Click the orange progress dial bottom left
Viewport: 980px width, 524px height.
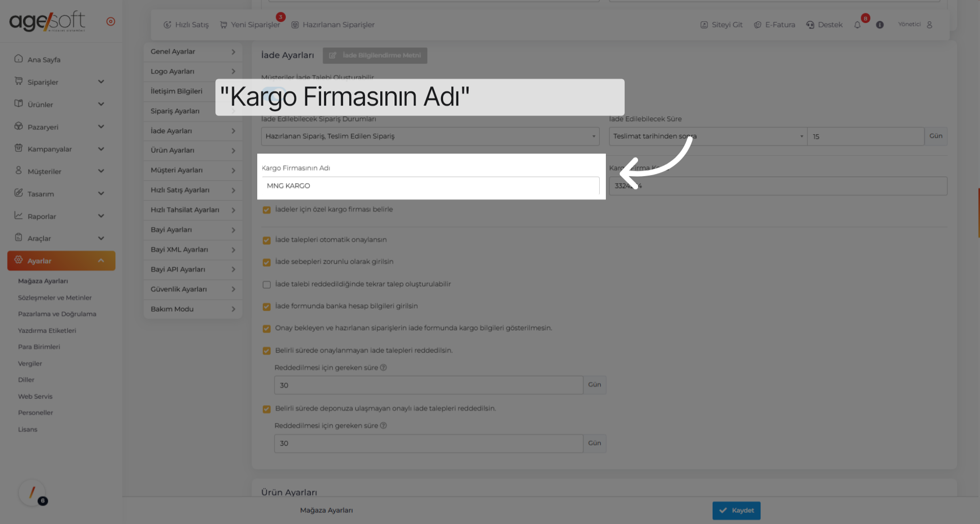pyautogui.click(x=33, y=493)
